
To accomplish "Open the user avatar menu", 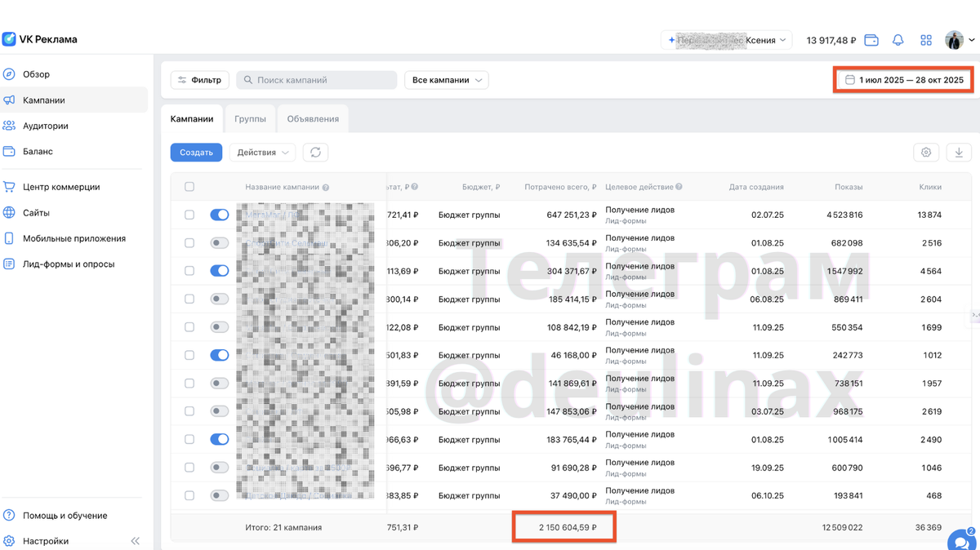I will 960,40.
